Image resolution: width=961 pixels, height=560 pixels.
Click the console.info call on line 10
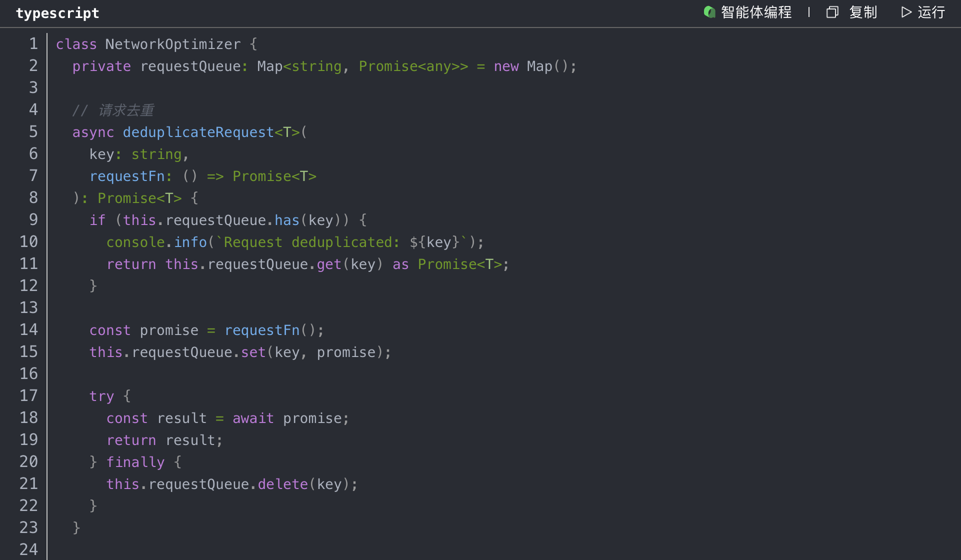tap(156, 242)
